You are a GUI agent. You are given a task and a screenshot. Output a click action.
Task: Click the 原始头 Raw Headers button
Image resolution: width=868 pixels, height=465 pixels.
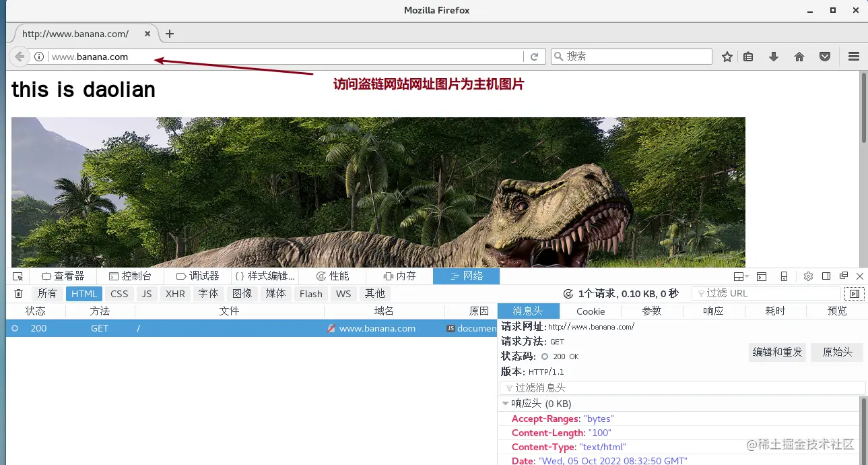point(836,352)
